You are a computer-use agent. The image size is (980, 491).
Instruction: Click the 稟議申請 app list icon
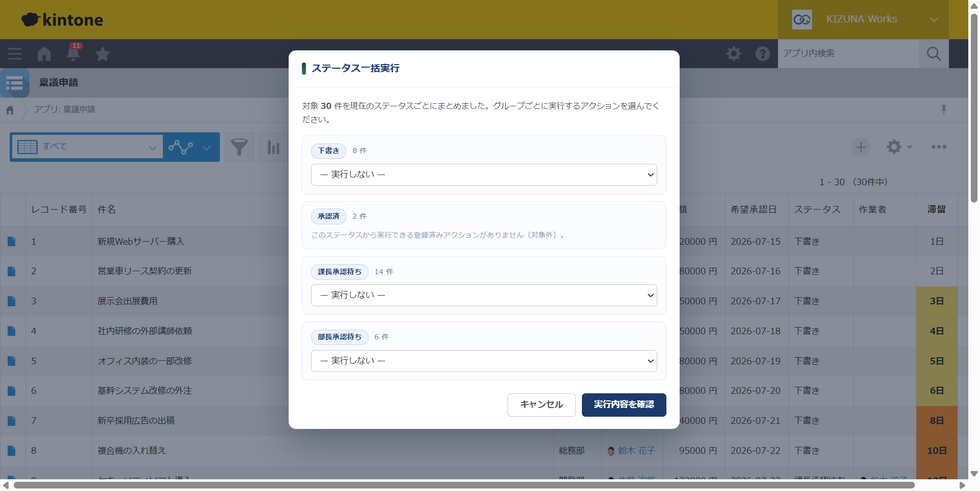pos(15,83)
